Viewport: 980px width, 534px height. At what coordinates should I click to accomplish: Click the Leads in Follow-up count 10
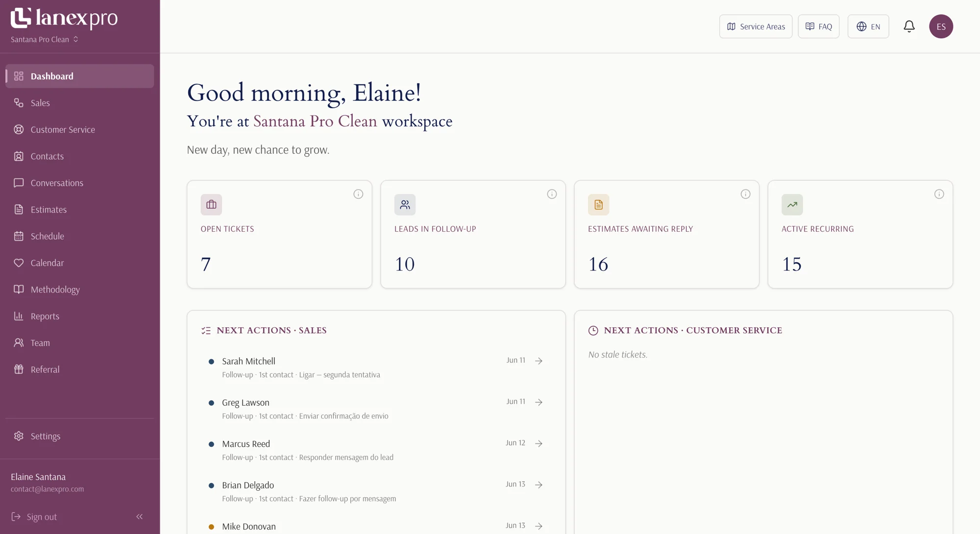coord(405,265)
